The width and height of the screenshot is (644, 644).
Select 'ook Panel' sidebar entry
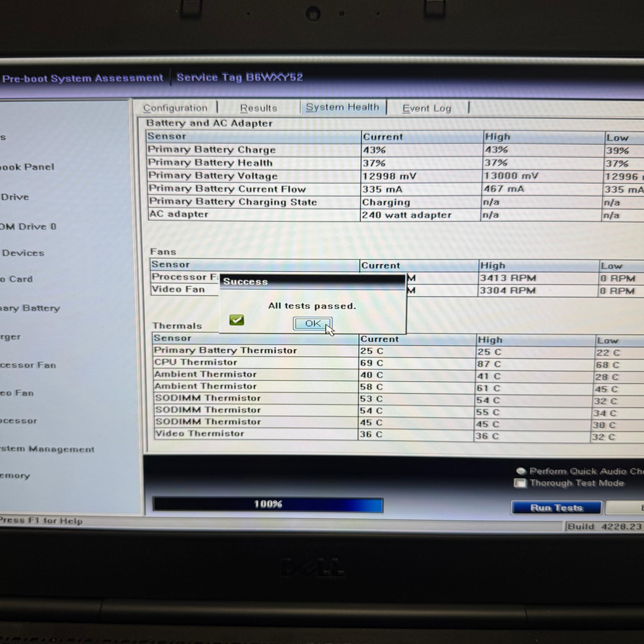(x=27, y=167)
